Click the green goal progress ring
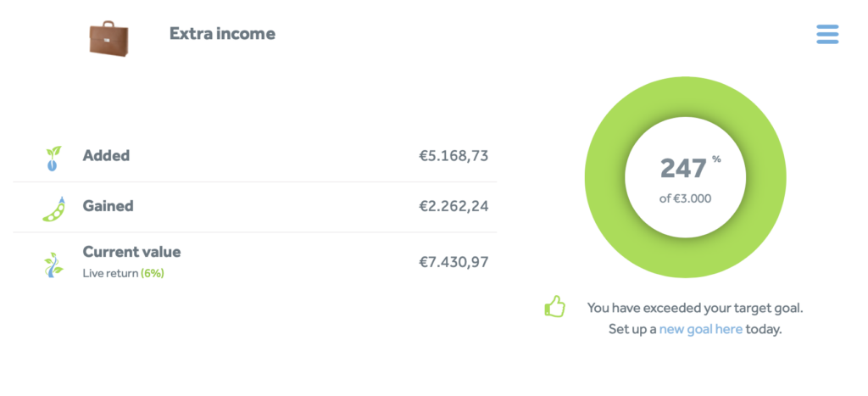Image resolution: width=868 pixels, height=396 pixels. 604,178
